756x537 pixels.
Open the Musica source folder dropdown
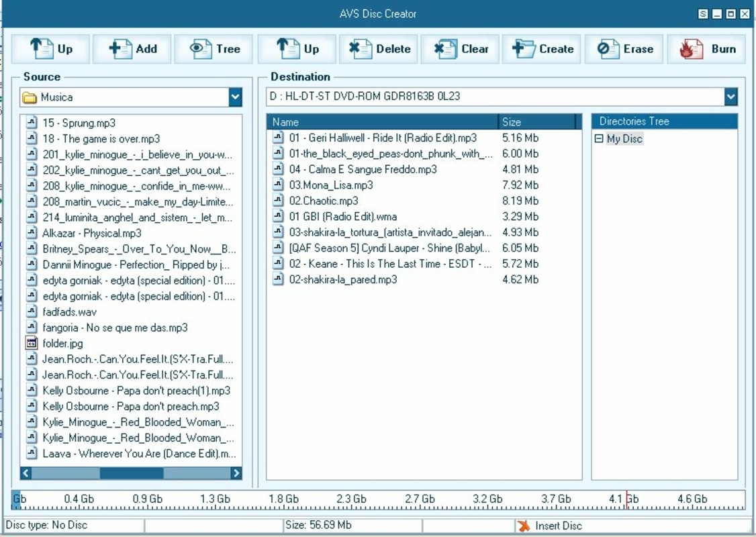(x=235, y=97)
